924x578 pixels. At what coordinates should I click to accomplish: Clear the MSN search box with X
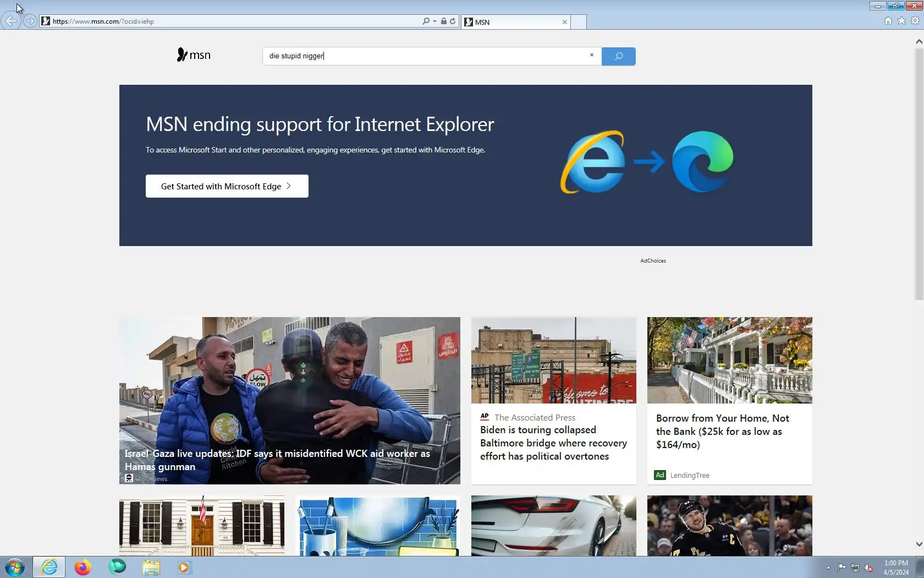[x=592, y=55]
